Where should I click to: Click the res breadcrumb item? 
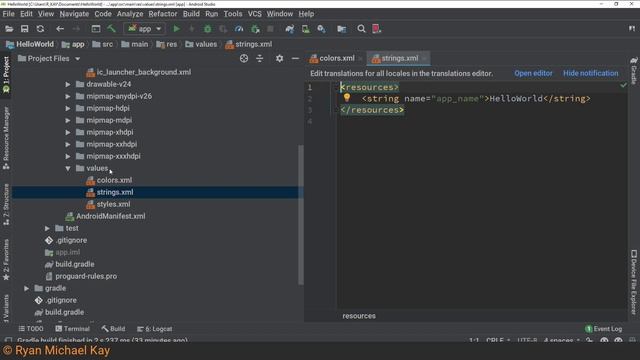pyautogui.click(x=167, y=44)
